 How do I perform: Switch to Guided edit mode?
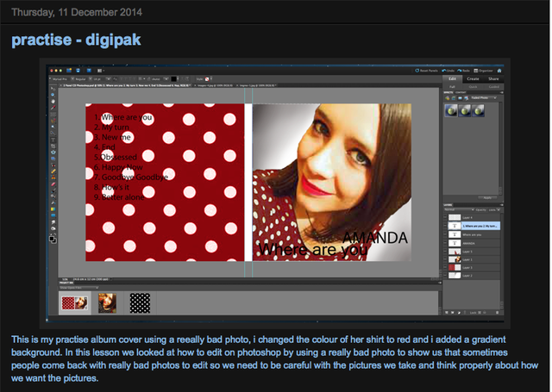click(494, 87)
